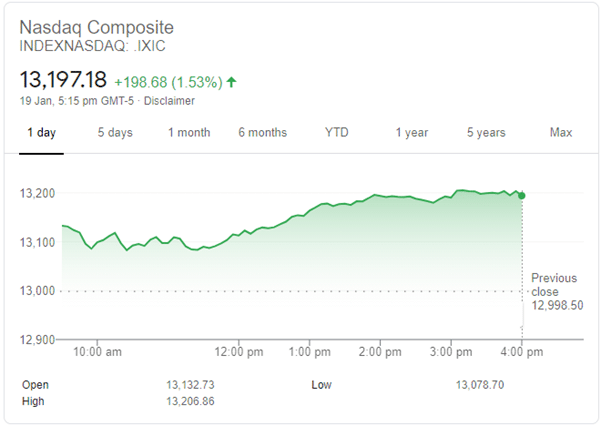Viewport: 601px width, 426px height.
Task: Switch to the 1 year tab
Action: point(412,133)
